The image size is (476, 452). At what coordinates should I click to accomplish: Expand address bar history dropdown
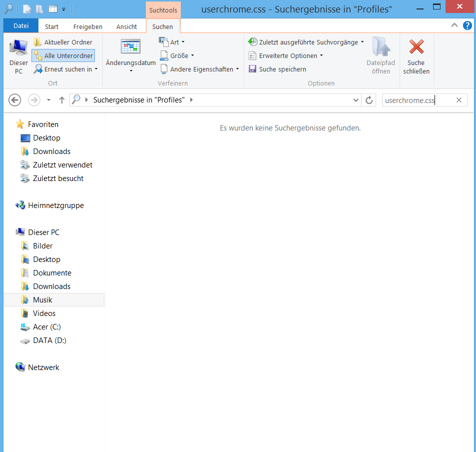tap(356, 100)
